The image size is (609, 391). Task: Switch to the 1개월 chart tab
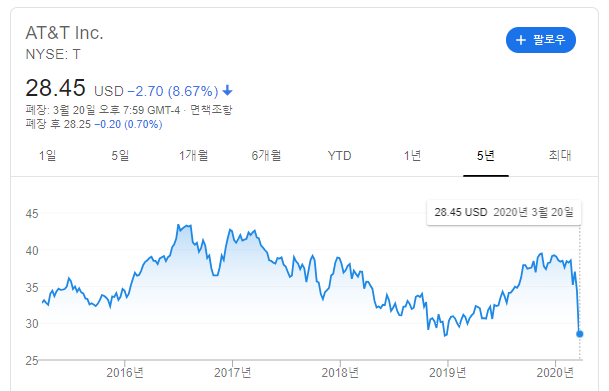tap(193, 156)
